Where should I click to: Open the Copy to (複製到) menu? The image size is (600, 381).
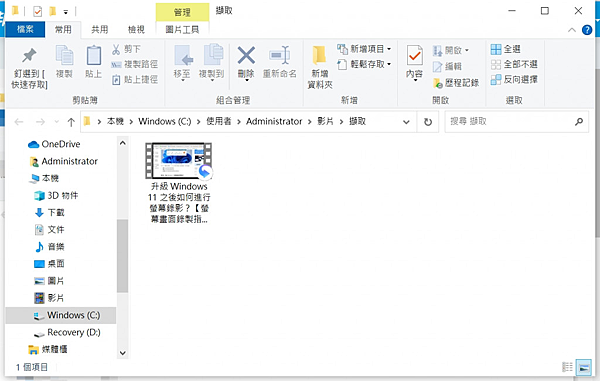212,63
